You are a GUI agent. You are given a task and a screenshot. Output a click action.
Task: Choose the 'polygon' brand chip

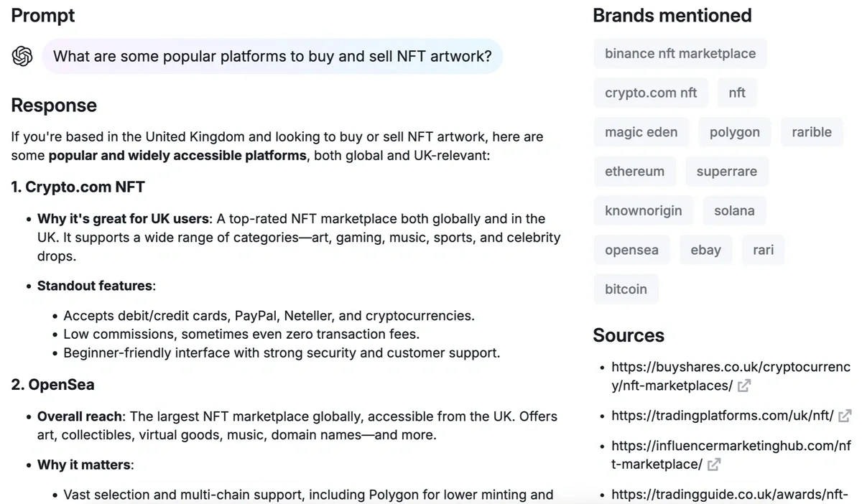click(734, 132)
